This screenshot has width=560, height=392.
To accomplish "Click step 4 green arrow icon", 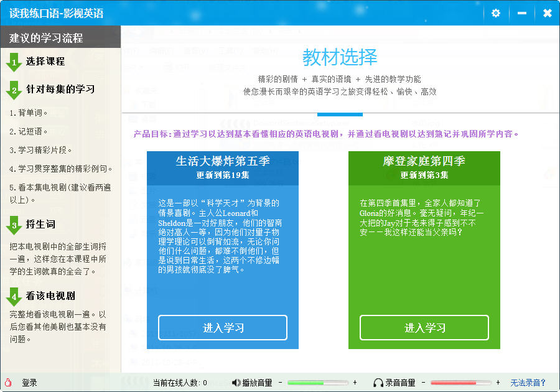I will pyautogui.click(x=14, y=297).
